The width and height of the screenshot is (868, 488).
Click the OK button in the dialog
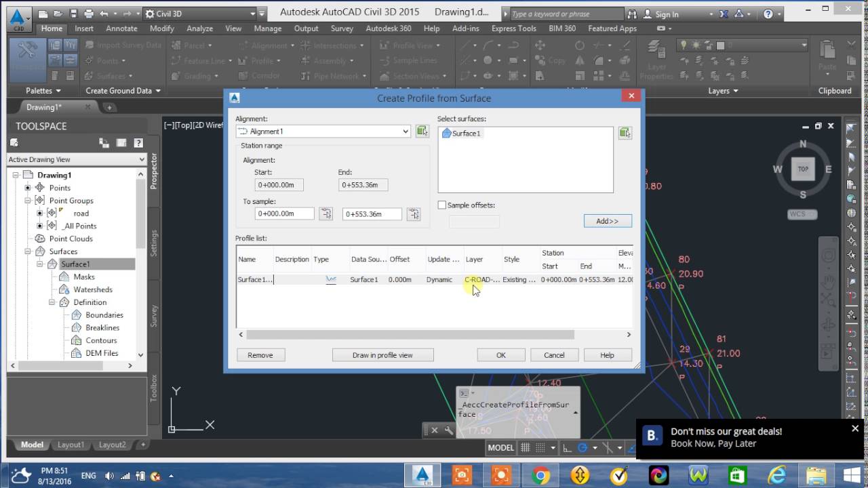point(501,355)
